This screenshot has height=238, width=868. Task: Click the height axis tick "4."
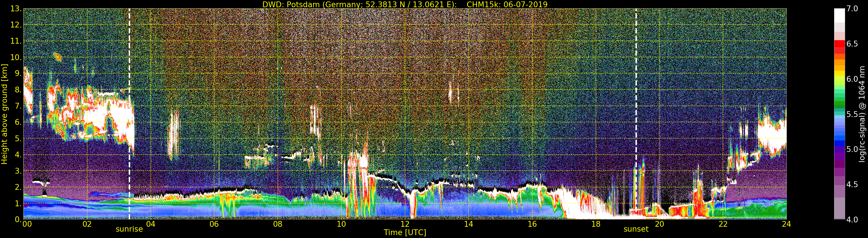(x=18, y=155)
